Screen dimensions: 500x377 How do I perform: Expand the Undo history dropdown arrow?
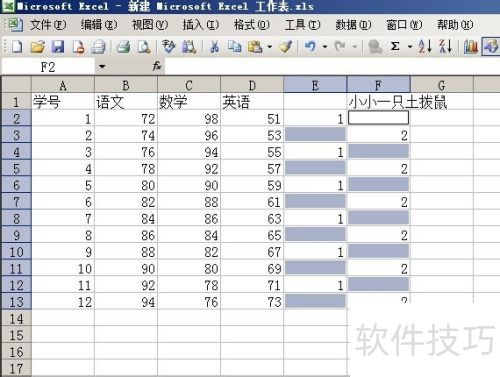[x=325, y=47]
